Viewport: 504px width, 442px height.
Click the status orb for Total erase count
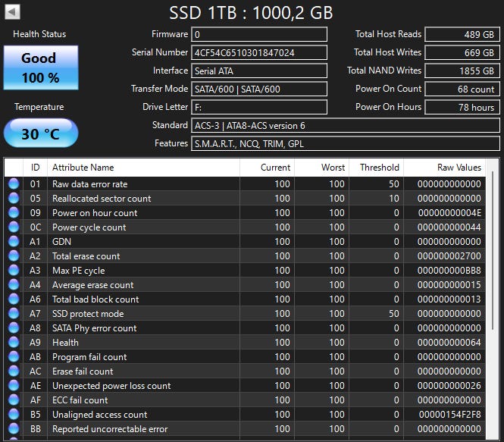(14, 256)
